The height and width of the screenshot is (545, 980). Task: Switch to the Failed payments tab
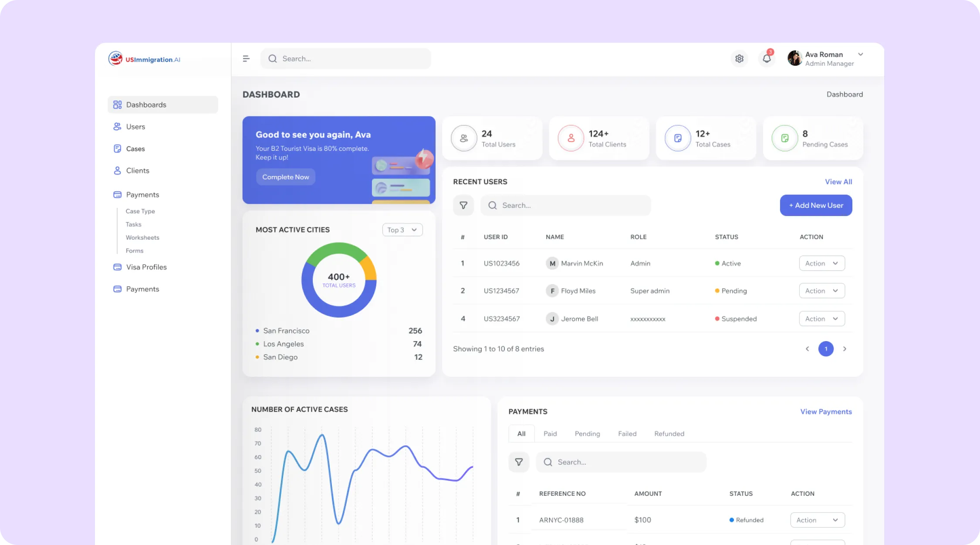(627, 433)
